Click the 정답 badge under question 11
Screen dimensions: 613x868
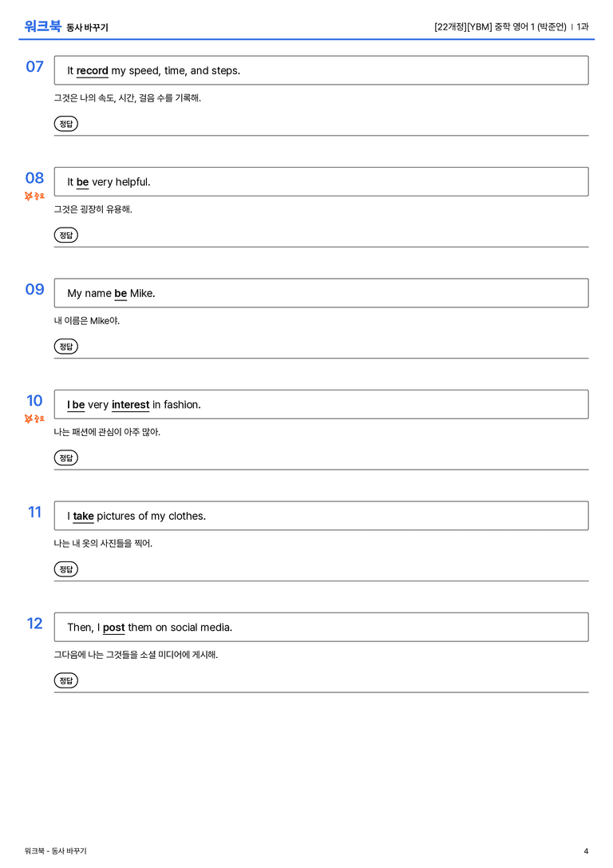coord(65,569)
